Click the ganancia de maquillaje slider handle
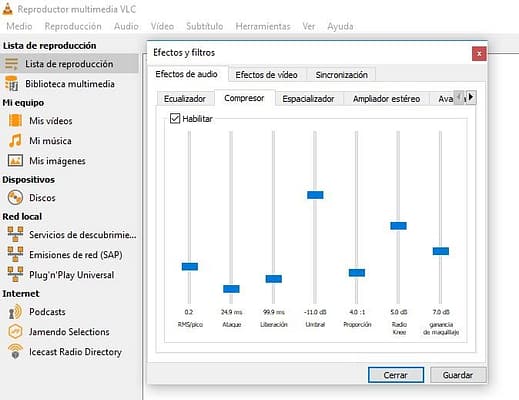 441,251
